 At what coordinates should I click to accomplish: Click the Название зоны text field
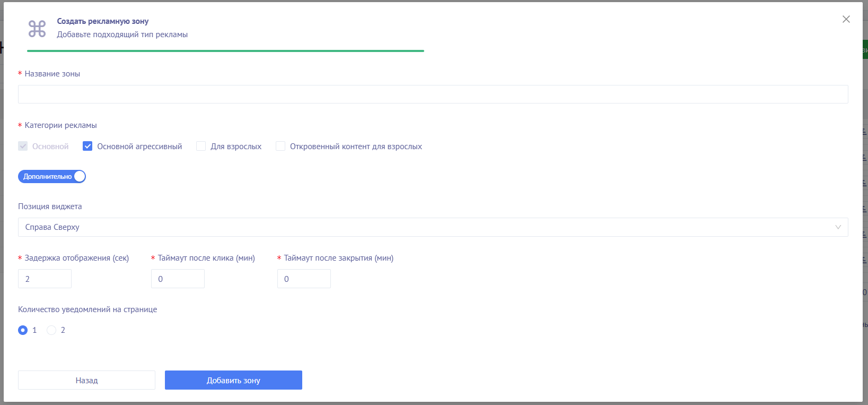[x=433, y=94]
